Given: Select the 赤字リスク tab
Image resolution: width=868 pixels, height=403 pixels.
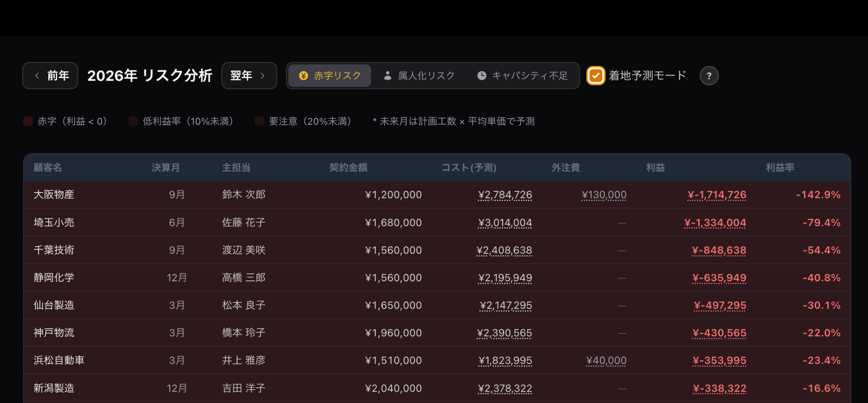Looking at the screenshot, I should click(x=330, y=76).
